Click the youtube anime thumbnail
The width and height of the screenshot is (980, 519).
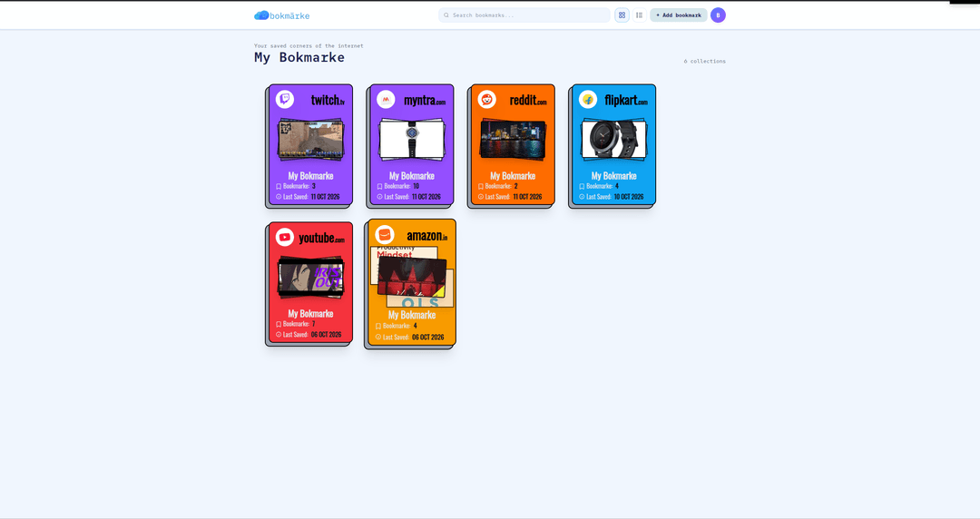tap(310, 278)
